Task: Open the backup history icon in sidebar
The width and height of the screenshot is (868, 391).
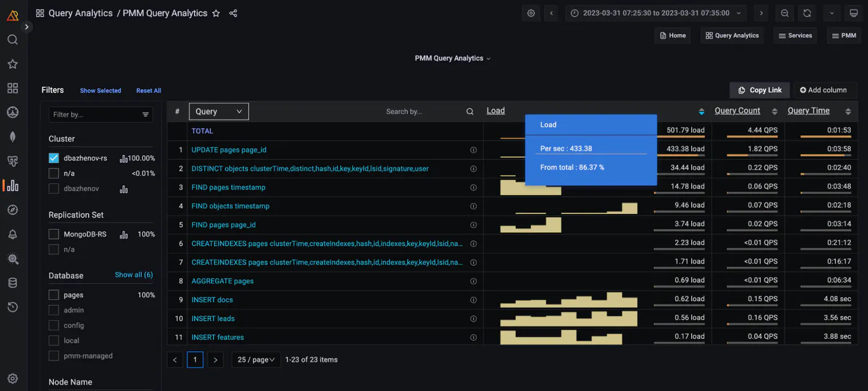Action: click(12, 307)
